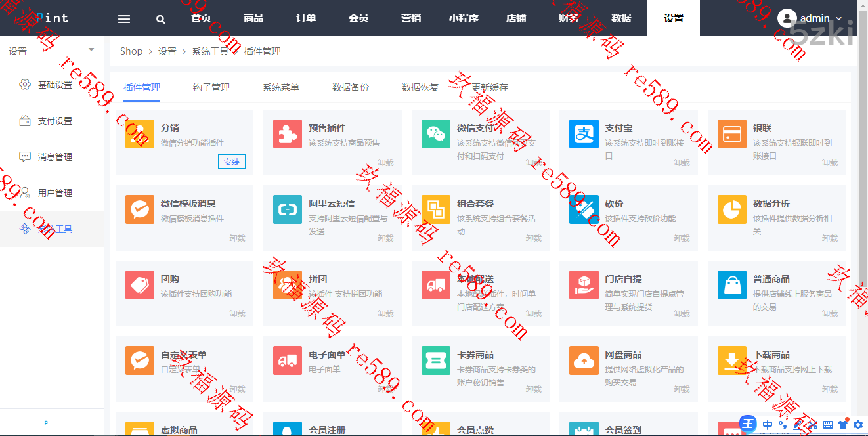
Task: Uninstall the 门店自提 plugin
Action: click(682, 313)
